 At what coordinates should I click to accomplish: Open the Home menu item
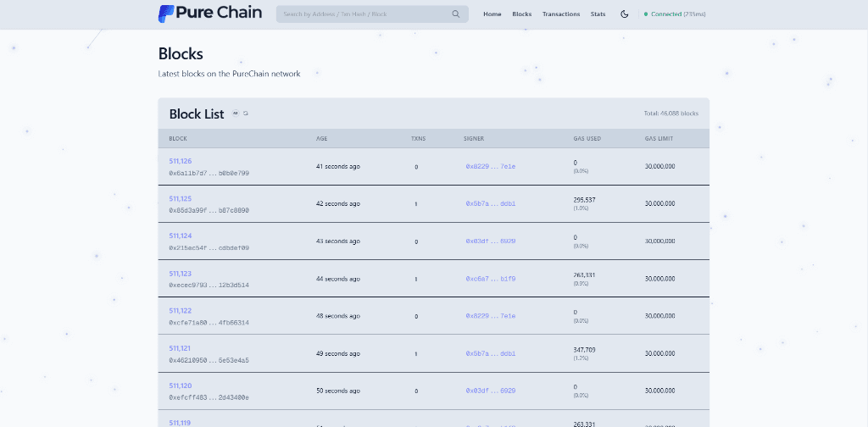(x=492, y=14)
